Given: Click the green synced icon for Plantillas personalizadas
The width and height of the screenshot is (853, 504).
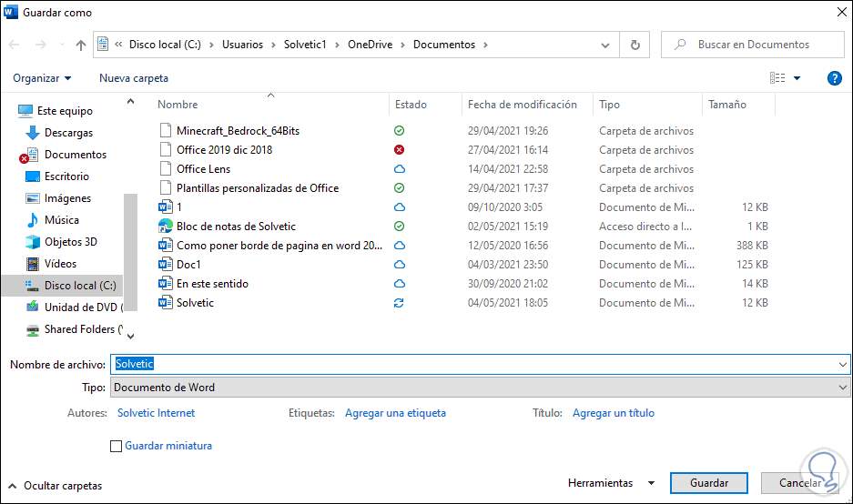Looking at the screenshot, I should click(x=400, y=188).
